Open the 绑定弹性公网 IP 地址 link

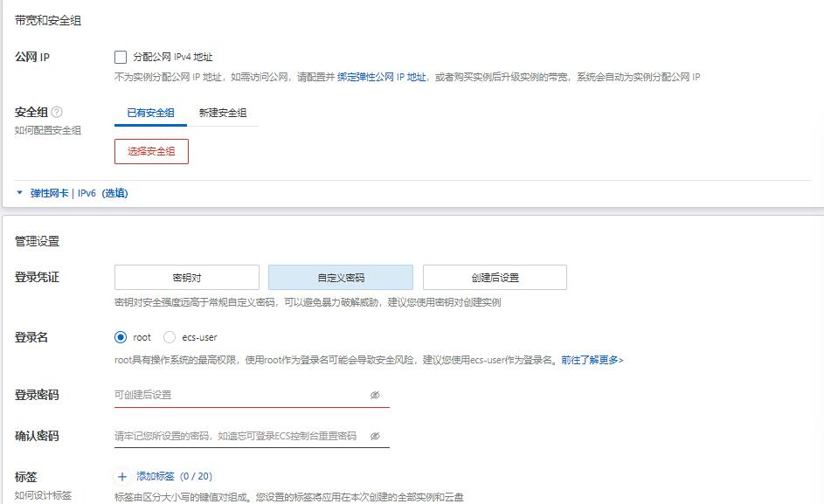(x=382, y=77)
